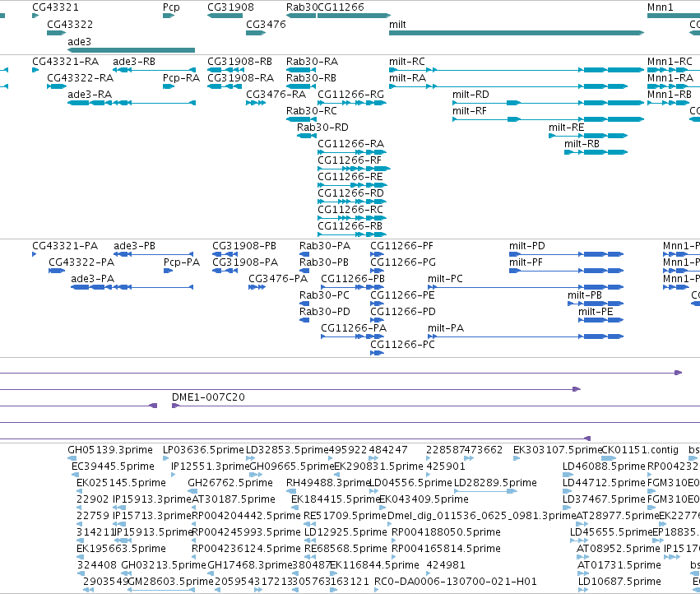The image size is (700, 594).
Task: Click the Pcp gene label
Action: 171,7
